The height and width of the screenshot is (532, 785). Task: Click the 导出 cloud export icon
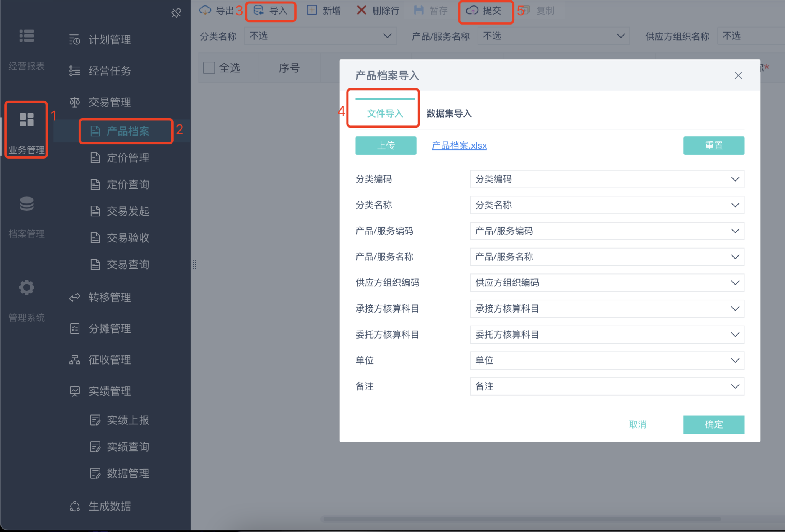click(205, 10)
